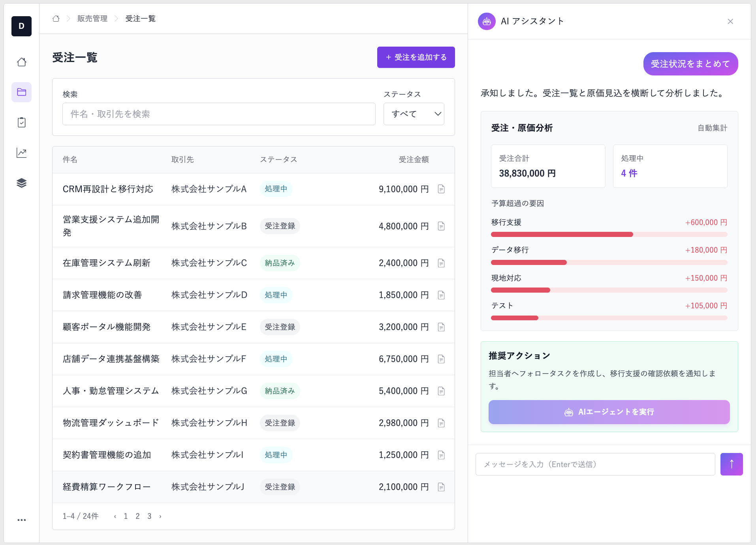This screenshot has width=756, height=545.
Task: Focus the 件名・取引先を検索 search field
Action: pos(219,114)
